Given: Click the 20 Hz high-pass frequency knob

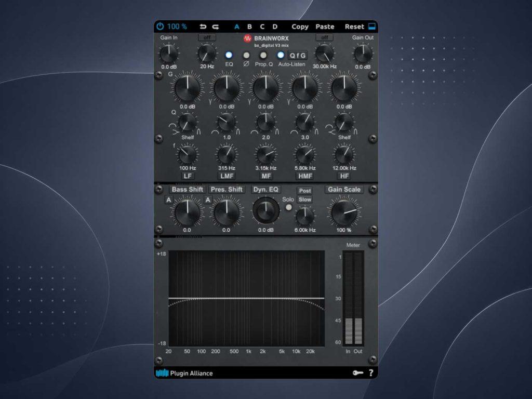Looking at the screenshot, I should tap(207, 54).
